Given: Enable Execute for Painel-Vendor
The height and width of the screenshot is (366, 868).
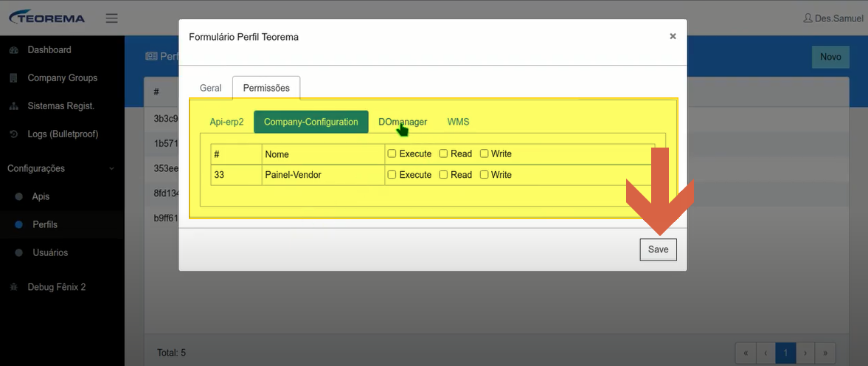Looking at the screenshot, I should point(392,175).
